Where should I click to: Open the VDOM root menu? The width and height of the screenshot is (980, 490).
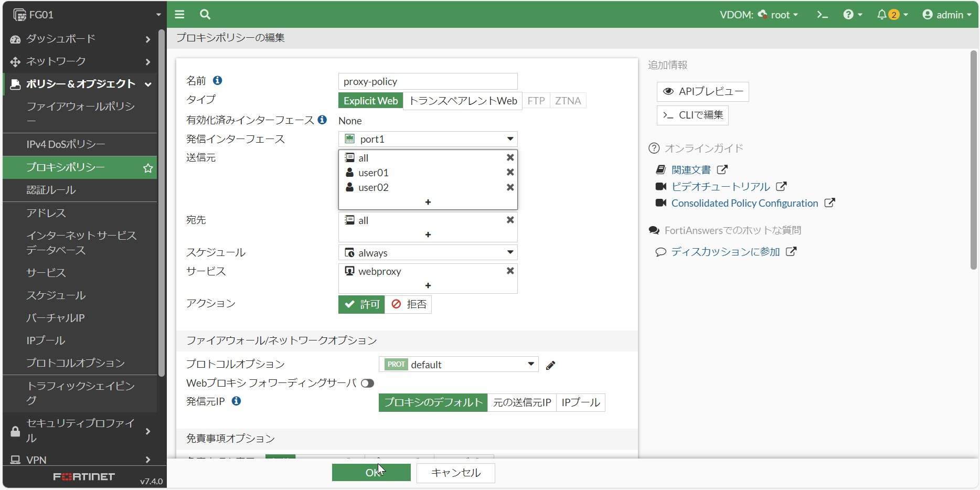(x=779, y=15)
